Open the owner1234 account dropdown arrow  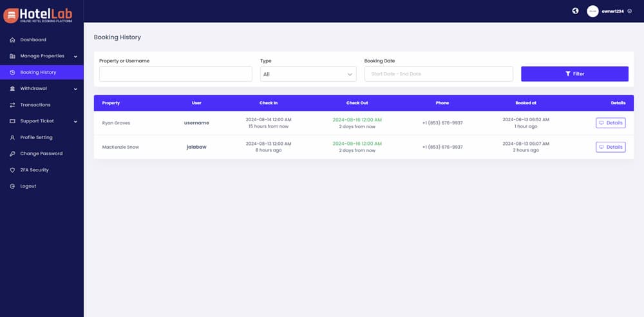[x=630, y=11]
